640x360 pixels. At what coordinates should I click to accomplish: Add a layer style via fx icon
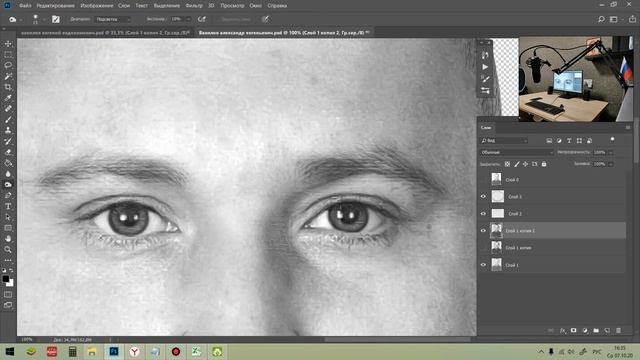(x=563, y=331)
